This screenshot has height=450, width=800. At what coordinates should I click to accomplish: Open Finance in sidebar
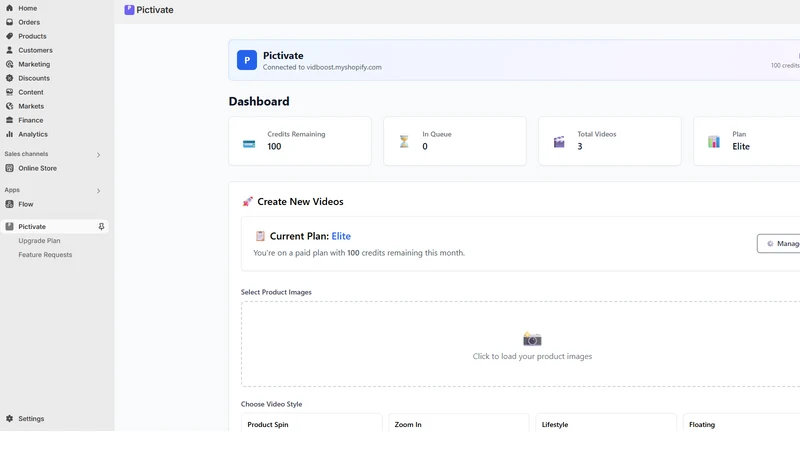(x=31, y=120)
